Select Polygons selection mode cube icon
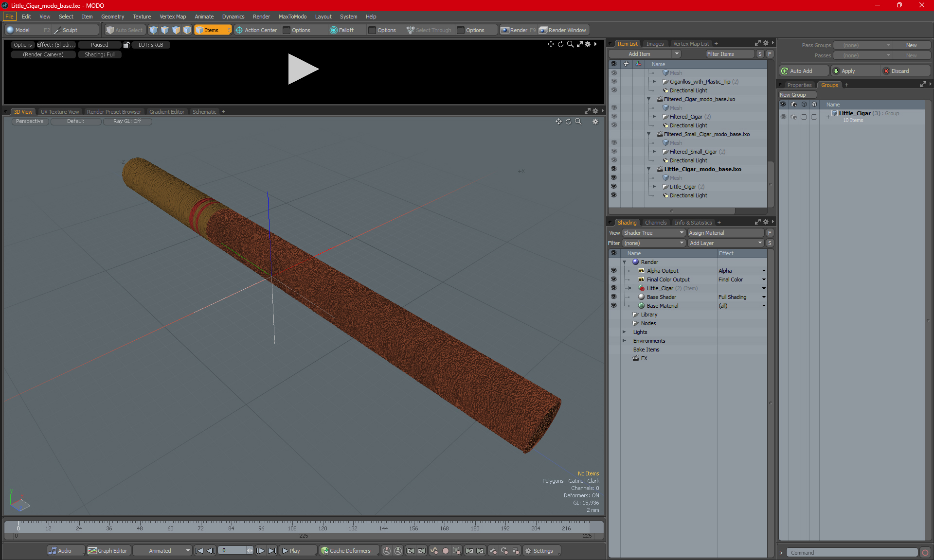Viewport: 934px width, 560px height. point(176,30)
